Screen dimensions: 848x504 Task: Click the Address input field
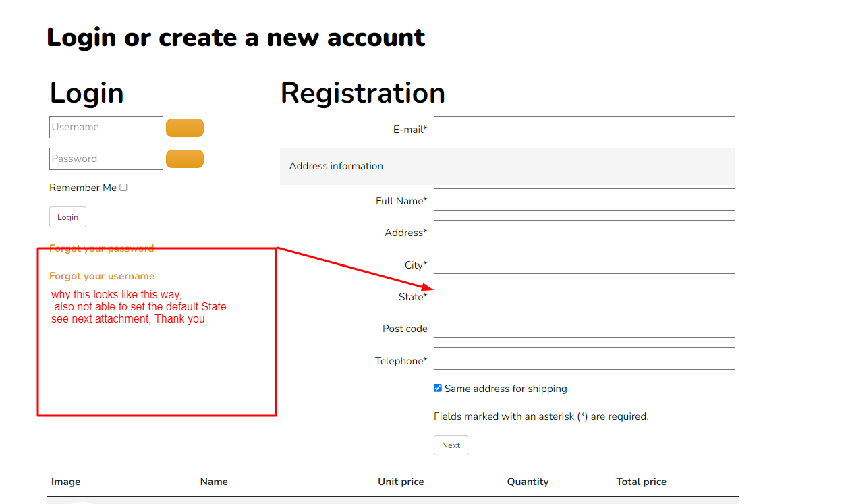click(584, 231)
